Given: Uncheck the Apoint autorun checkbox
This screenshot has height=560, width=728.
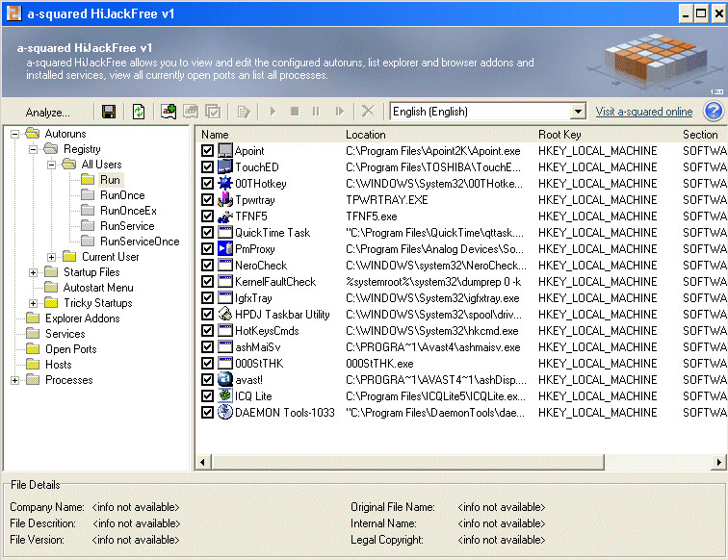Looking at the screenshot, I should pos(208,150).
